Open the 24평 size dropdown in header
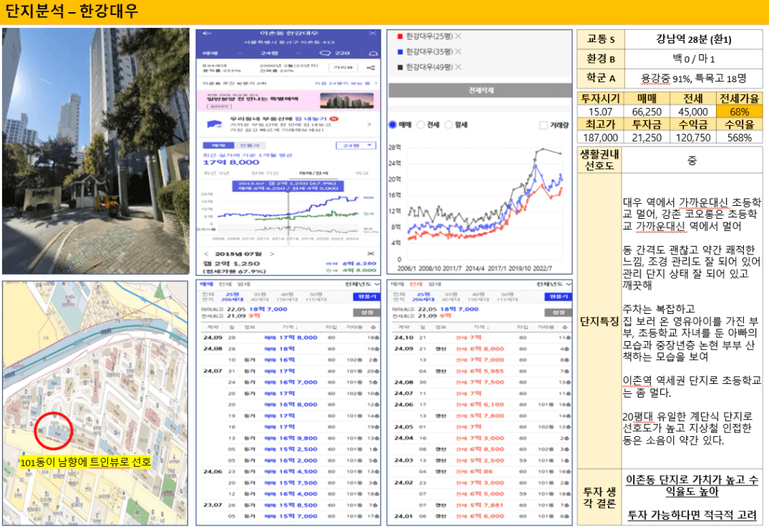The image size is (769, 532). [x=280, y=53]
